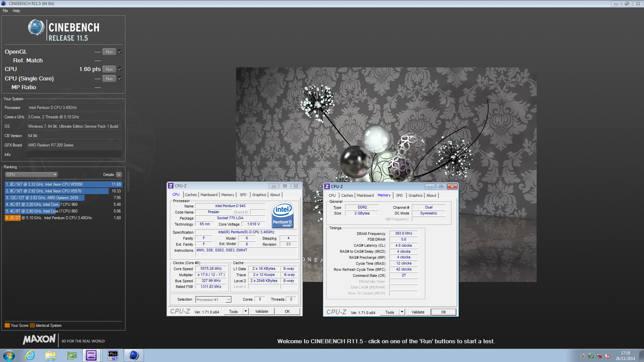Open the disconnected network icon in the system tray

pyautogui.click(x=599, y=356)
